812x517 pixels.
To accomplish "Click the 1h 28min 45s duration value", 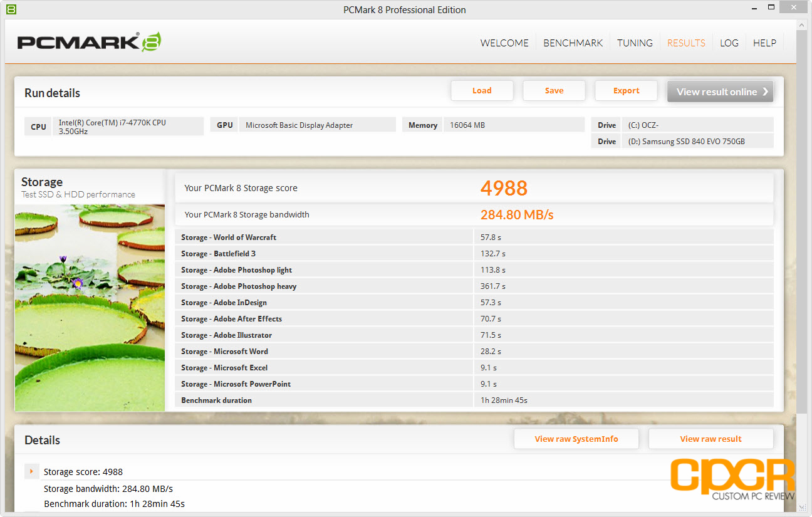I will [x=504, y=400].
